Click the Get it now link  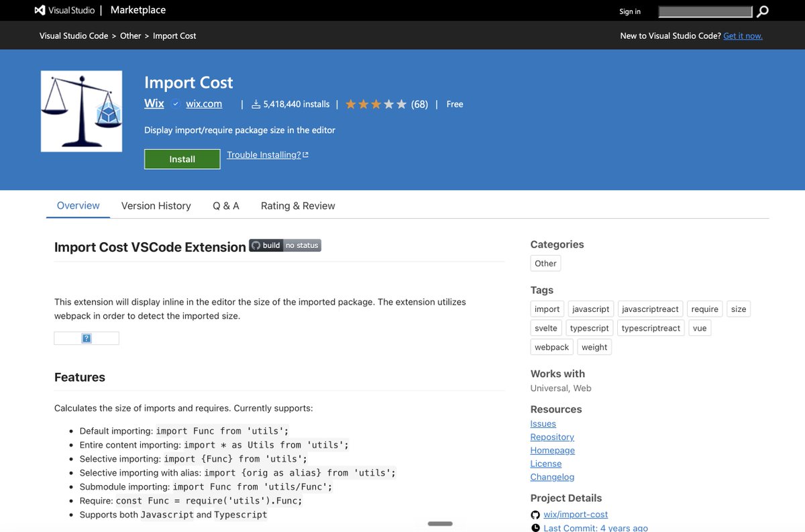[743, 36]
